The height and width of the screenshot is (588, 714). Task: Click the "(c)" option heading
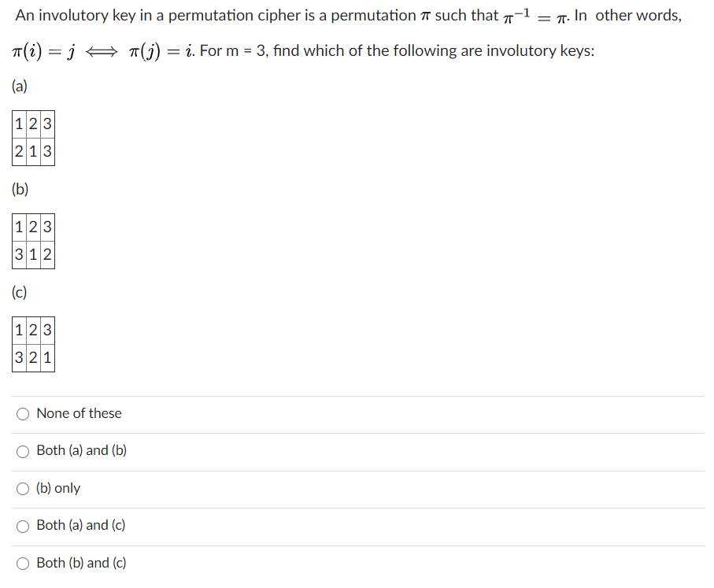(20, 292)
